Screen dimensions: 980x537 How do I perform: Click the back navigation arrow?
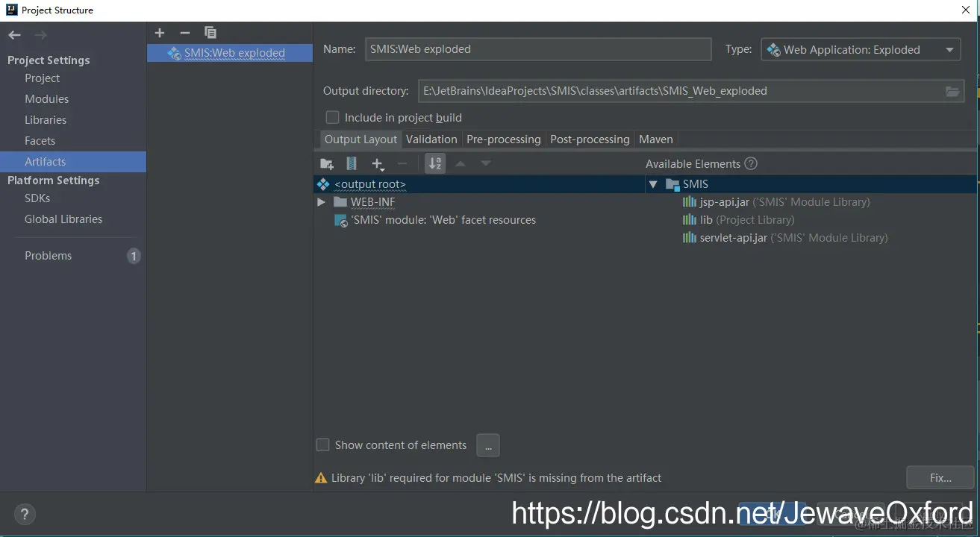[x=15, y=35]
